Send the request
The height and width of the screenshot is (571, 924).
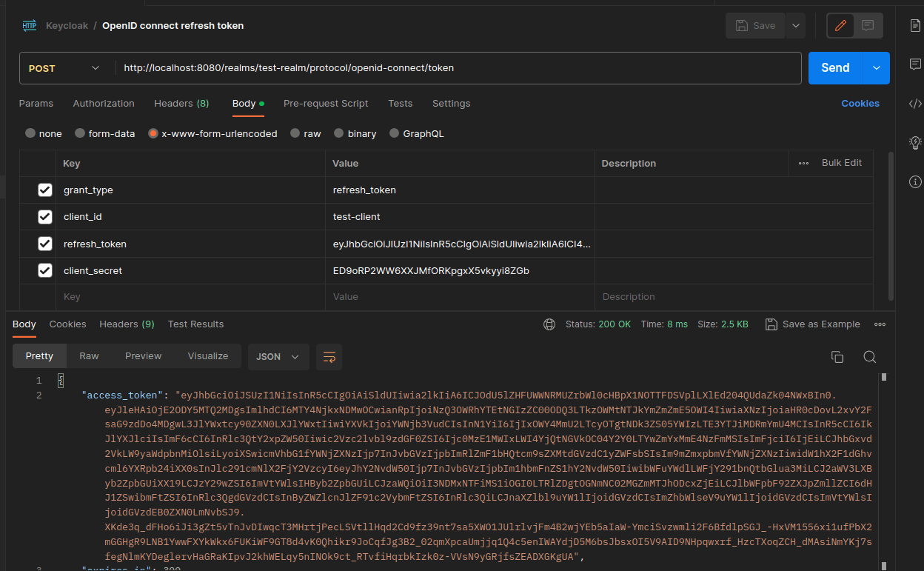(837, 68)
